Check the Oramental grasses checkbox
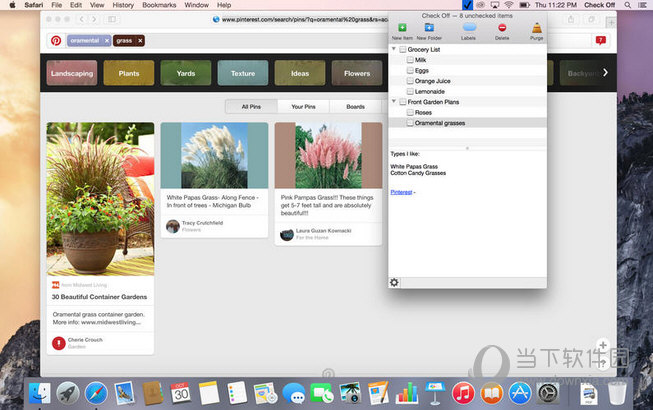The width and height of the screenshot is (653, 410). point(410,123)
